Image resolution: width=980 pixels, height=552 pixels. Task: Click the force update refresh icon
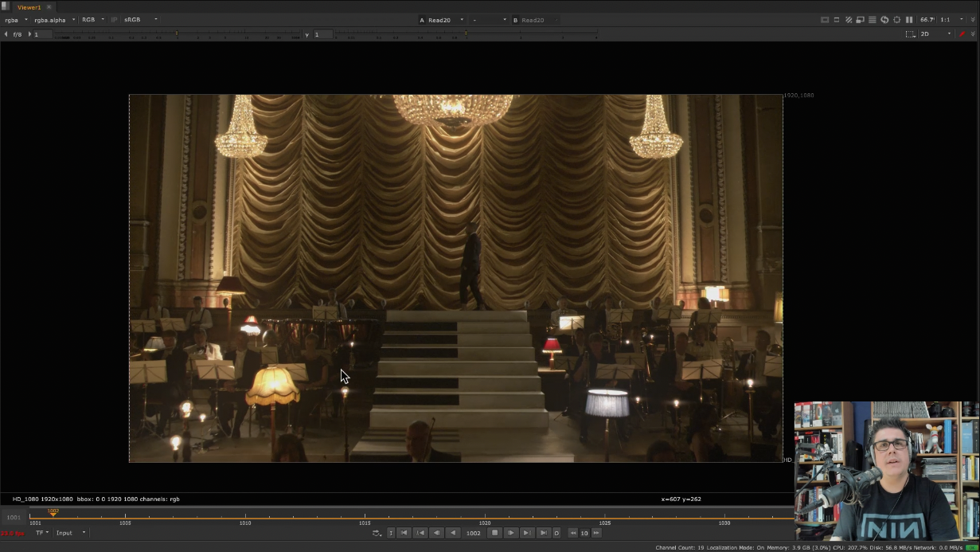coord(884,20)
